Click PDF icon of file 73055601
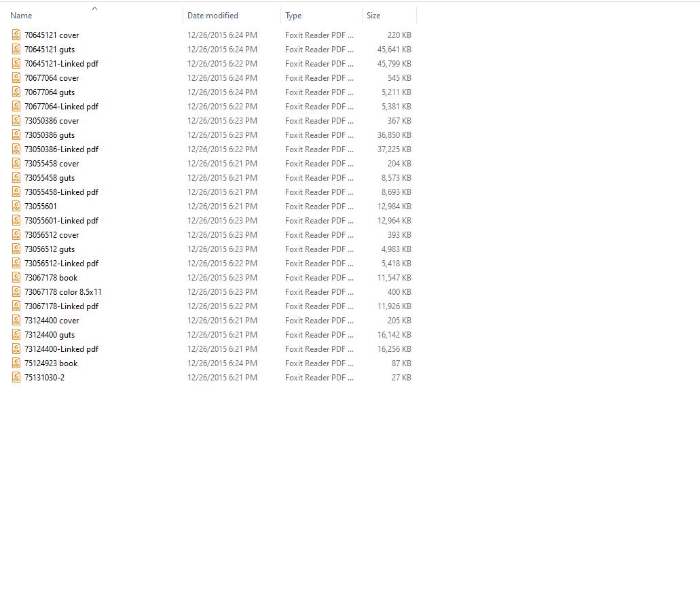The image size is (700, 589). pos(16,207)
